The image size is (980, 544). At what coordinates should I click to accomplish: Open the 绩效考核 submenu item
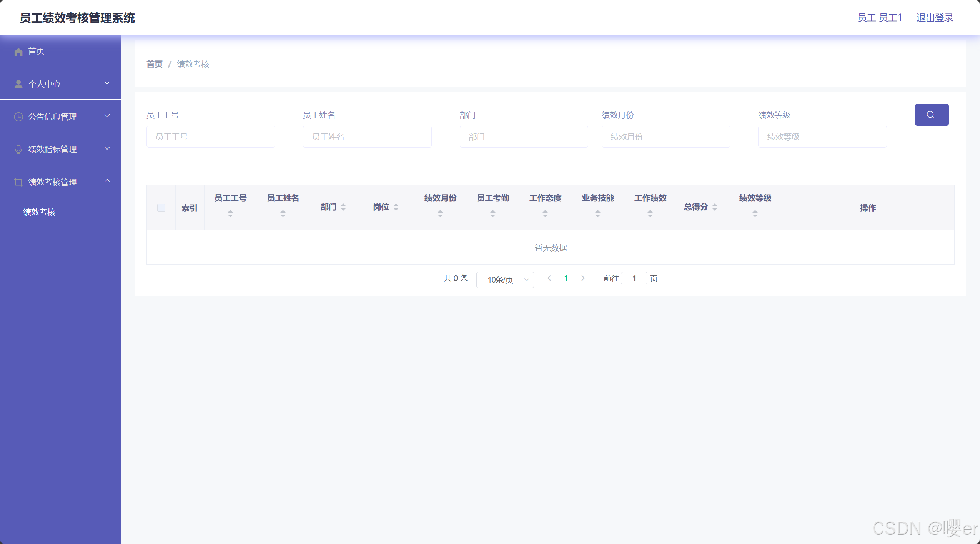(39, 212)
